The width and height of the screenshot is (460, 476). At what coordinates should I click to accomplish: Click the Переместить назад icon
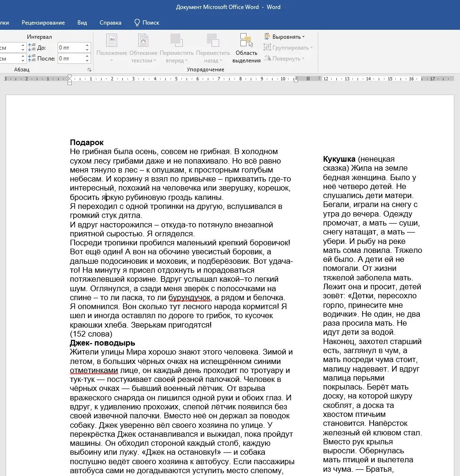(x=213, y=40)
